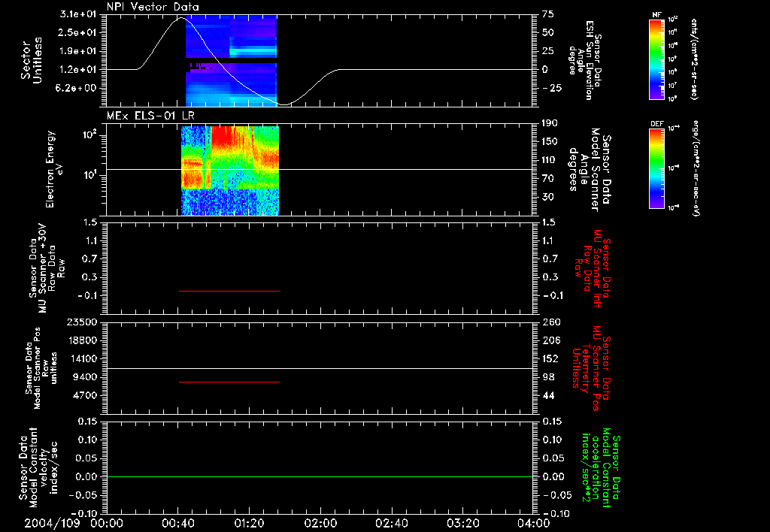The height and width of the screenshot is (532, 770).
Task: Click the "03:20" time axis label
Action: 463,524
